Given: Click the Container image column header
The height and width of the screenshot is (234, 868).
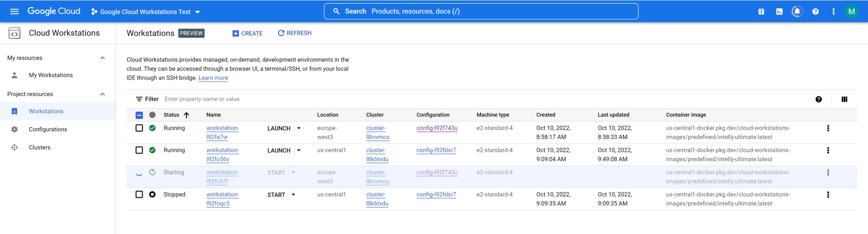Looking at the screenshot, I should click(686, 115).
